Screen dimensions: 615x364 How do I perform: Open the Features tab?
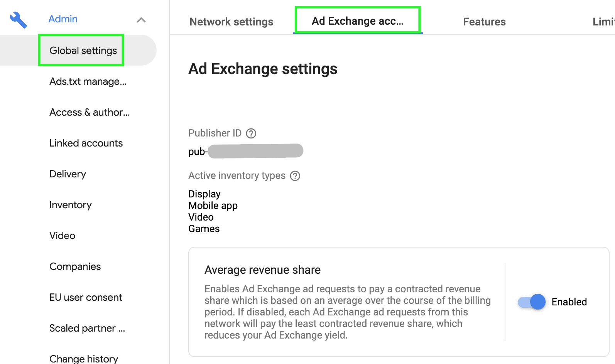[x=484, y=22]
